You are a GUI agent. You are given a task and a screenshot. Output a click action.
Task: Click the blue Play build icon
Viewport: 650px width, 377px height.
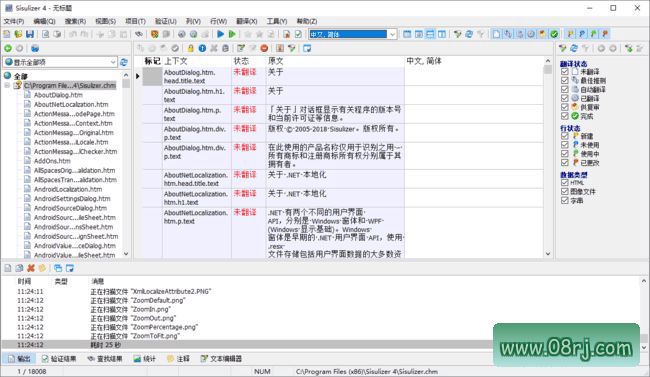click(221, 34)
